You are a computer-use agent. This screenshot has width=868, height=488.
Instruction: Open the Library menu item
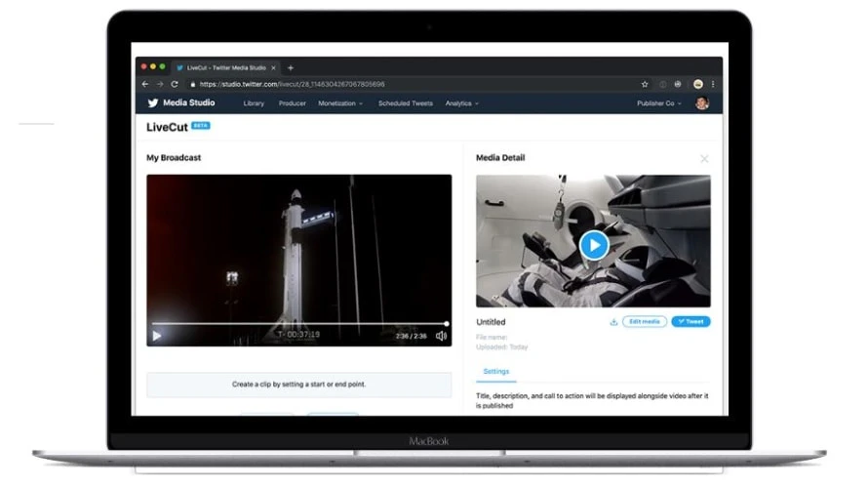pos(254,103)
